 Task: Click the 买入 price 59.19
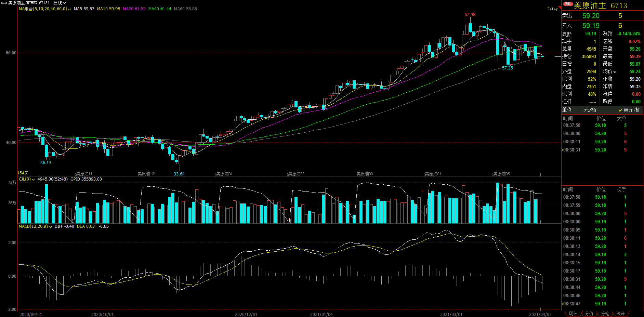click(x=591, y=26)
